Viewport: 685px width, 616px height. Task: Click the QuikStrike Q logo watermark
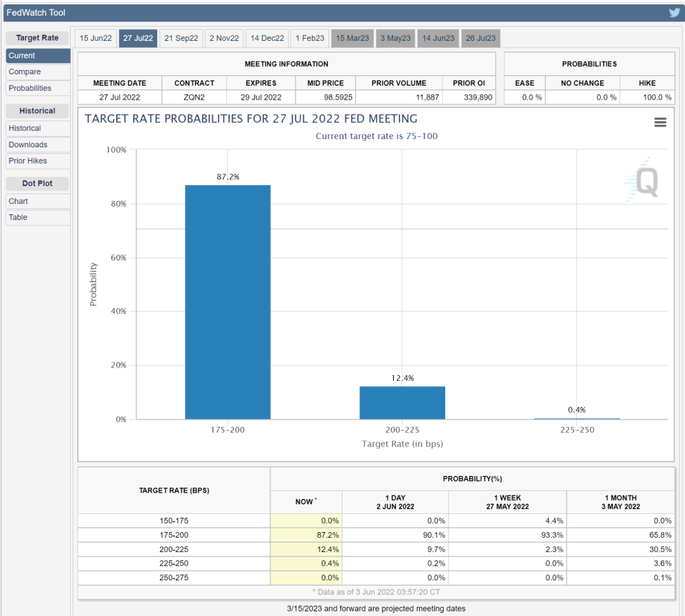click(x=642, y=182)
